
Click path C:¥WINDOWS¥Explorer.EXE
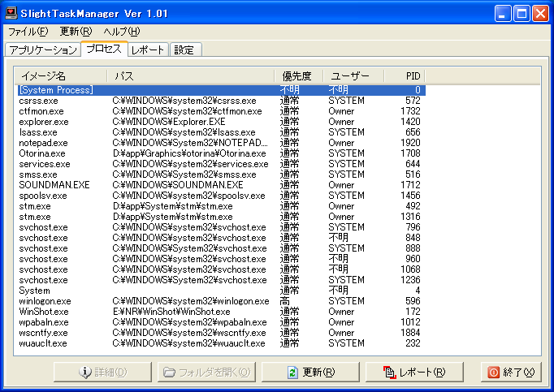click(169, 122)
